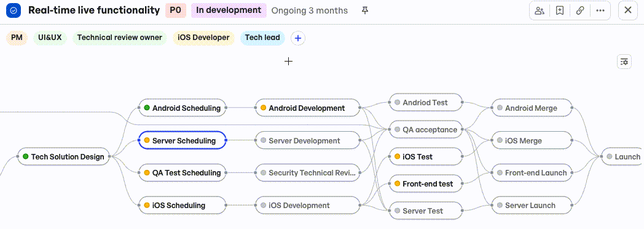This screenshot has width=644, height=229.
Task: Click the Ongoing 3 months label
Action: click(x=310, y=10)
